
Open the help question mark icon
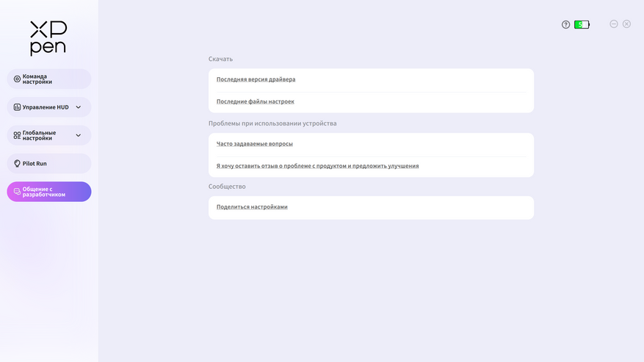(565, 25)
